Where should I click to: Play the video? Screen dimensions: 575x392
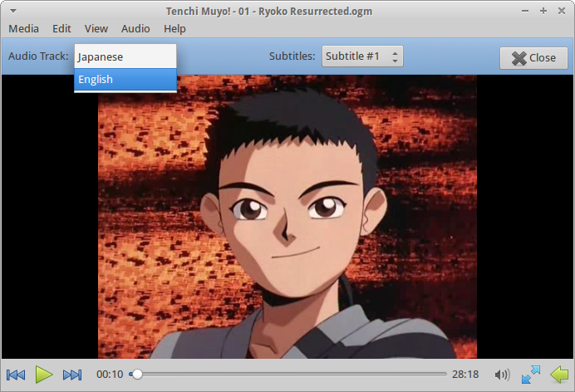(44, 375)
